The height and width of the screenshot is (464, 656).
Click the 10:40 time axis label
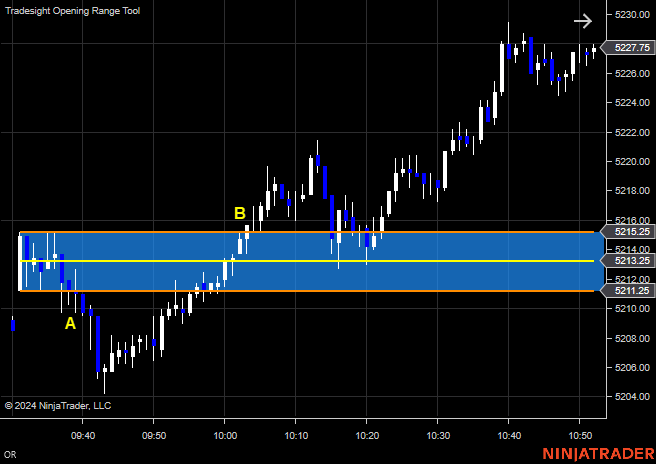(x=509, y=436)
